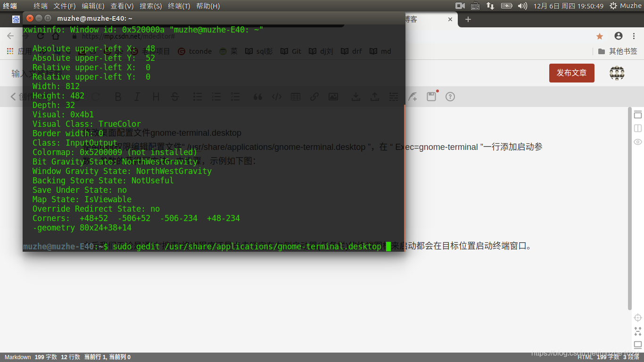This screenshot has height=362, width=644.
Task: Open the md bookmark folder
Action: tap(380, 51)
